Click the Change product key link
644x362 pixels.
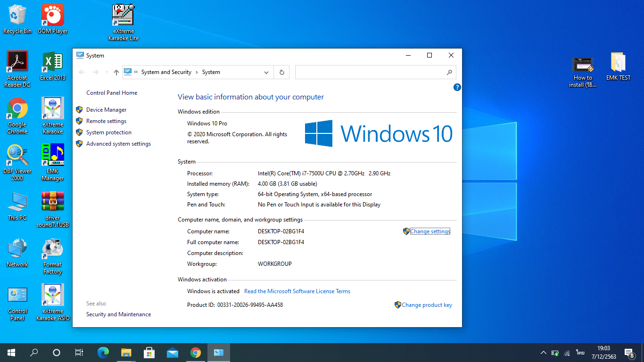pos(427,305)
